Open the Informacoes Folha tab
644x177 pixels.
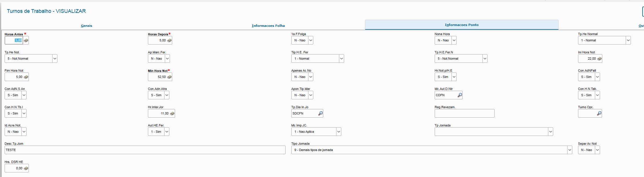tap(268, 26)
